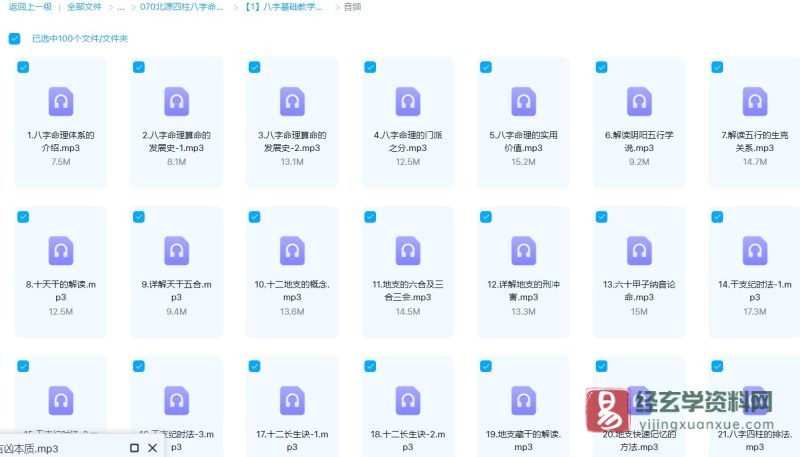Viewport: 800px width, 457px height.
Task: Open the 1.八字命理体系的介绍.mp3 audio file icon
Action: [x=61, y=101]
